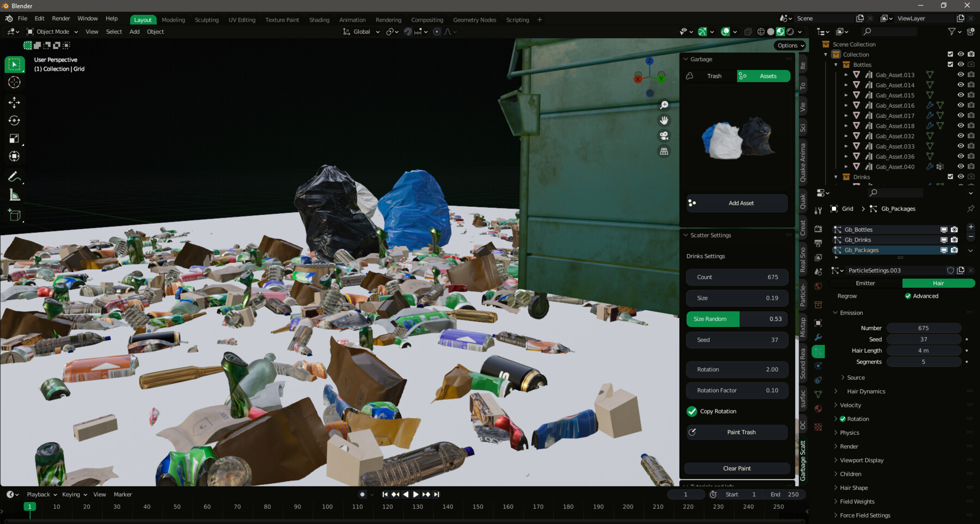This screenshot has height=524, width=980.
Task: Hide Gab_Asset.013 in the viewport
Action: pyautogui.click(x=961, y=75)
